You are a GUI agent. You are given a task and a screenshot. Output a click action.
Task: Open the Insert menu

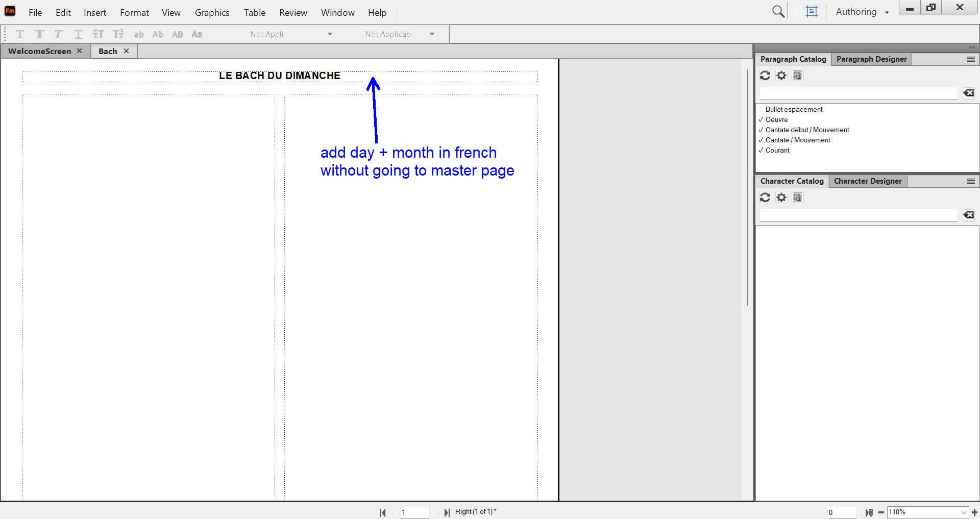[x=95, y=12]
